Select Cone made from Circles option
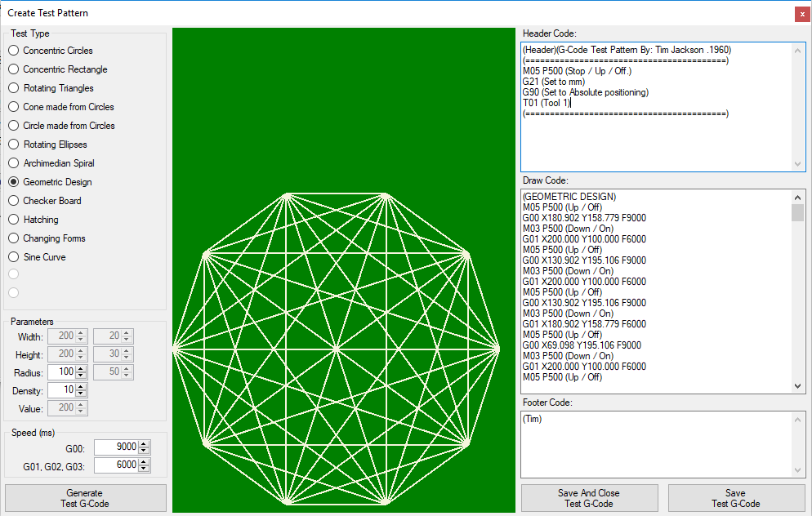 click(61, 107)
